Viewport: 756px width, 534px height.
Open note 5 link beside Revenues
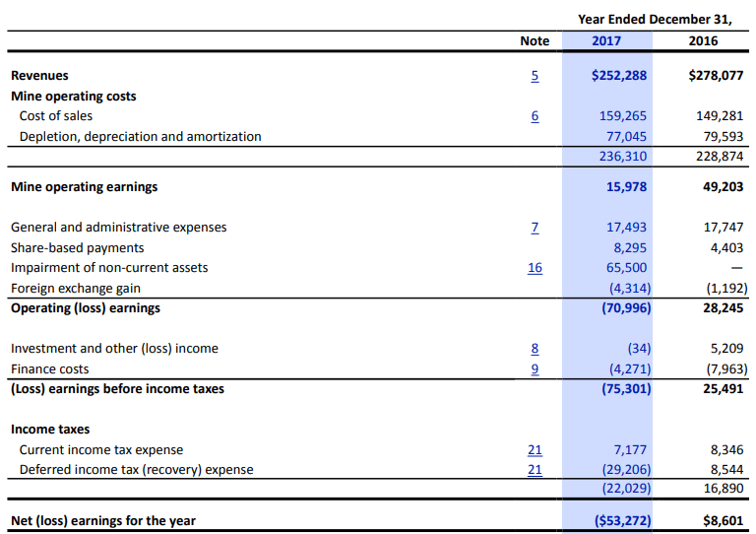535,76
